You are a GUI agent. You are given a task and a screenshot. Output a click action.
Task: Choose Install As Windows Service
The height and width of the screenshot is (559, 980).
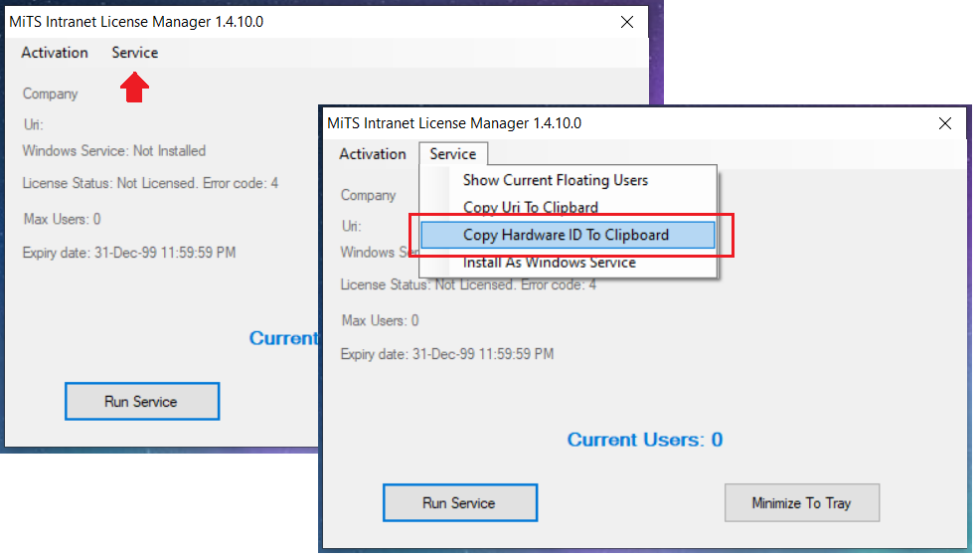tap(550, 263)
